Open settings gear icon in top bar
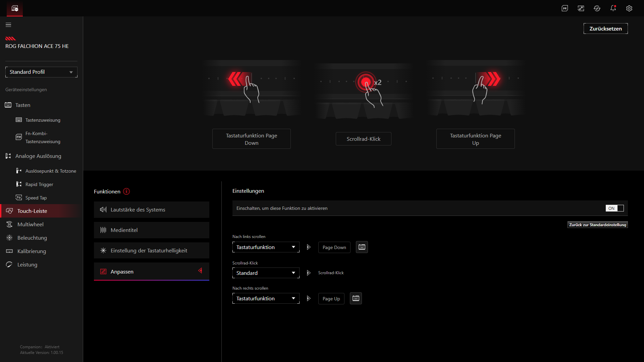 pyautogui.click(x=629, y=8)
